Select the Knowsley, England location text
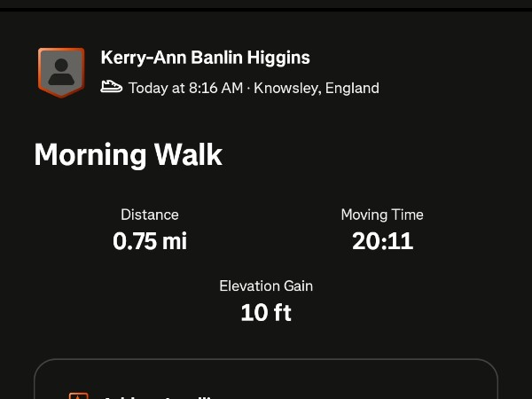 [x=317, y=88]
